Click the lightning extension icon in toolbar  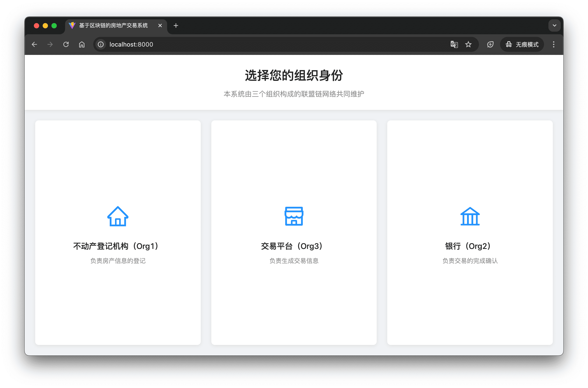[x=490, y=45]
